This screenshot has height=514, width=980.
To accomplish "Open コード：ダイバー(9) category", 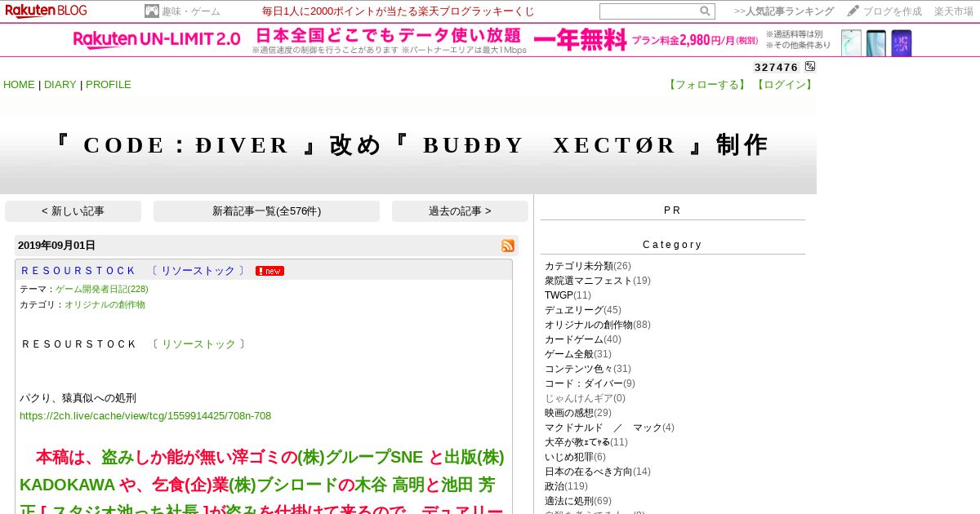I will point(590,383).
